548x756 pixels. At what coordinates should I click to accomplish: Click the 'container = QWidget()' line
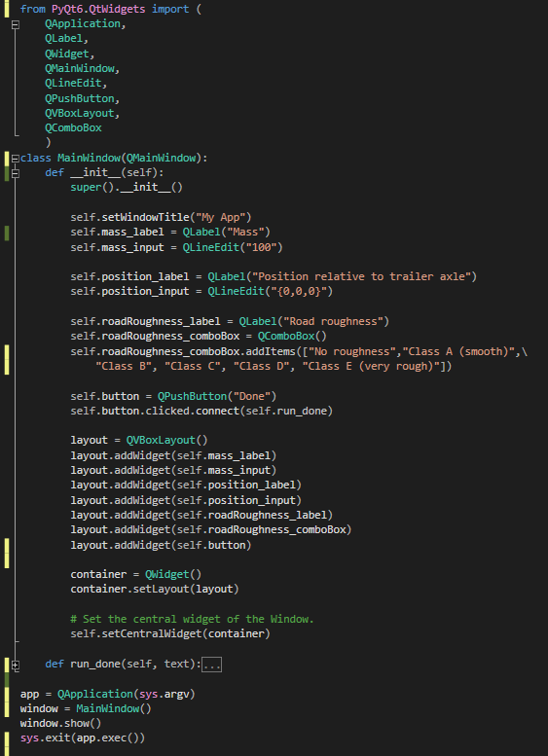[136, 574]
